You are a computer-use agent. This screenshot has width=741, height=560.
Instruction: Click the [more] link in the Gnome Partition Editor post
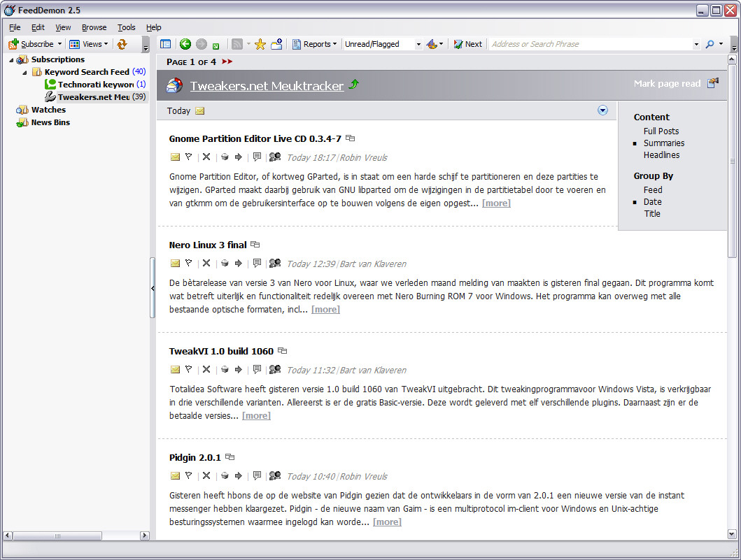496,203
